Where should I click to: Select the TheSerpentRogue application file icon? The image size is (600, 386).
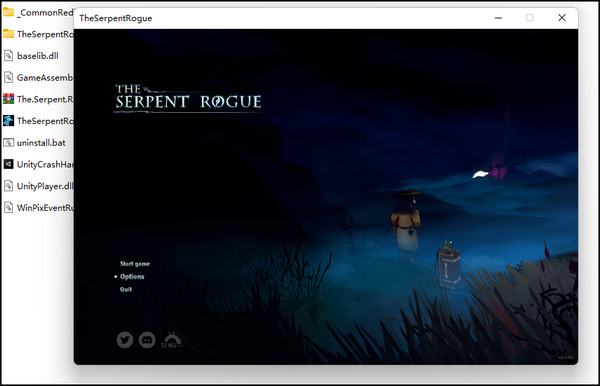[8, 121]
